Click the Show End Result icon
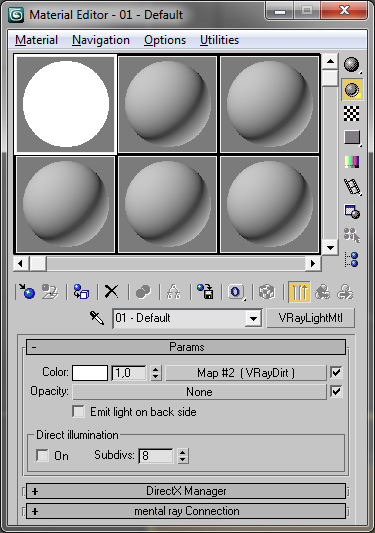 point(299,292)
